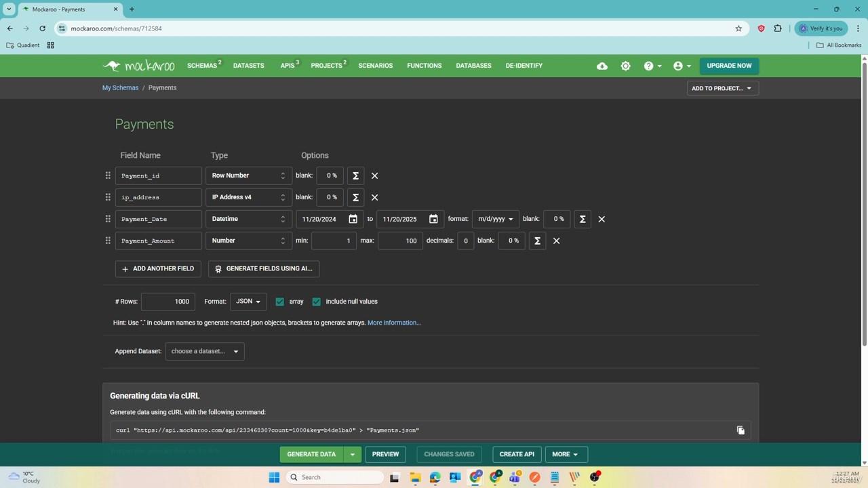This screenshot has width=868, height=488.
Task: Open calendar picker for start date 11/20/2024
Action: (x=353, y=219)
